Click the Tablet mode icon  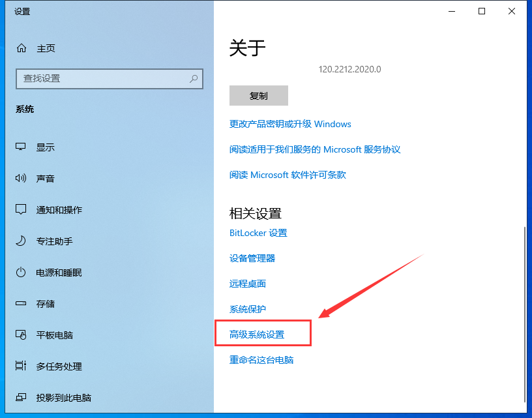(x=21, y=335)
